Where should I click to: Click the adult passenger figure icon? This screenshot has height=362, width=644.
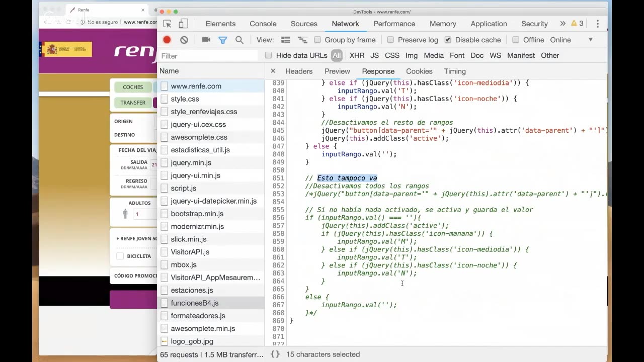pyautogui.click(x=125, y=214)
